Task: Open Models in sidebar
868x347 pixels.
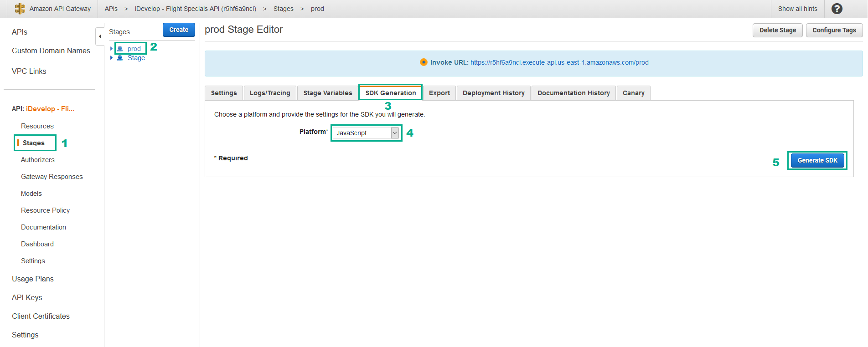Action: [31, 194]
